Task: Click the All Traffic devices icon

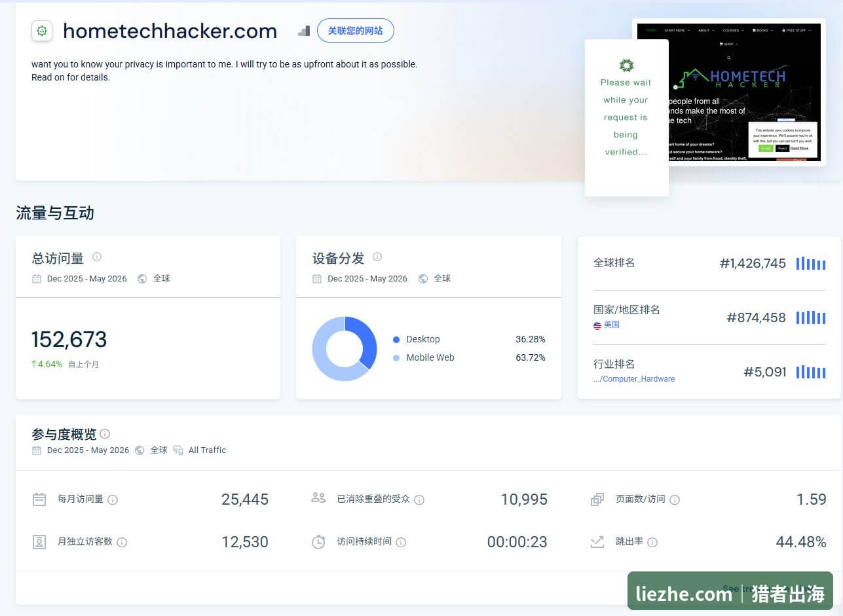Action: (178, 450)
